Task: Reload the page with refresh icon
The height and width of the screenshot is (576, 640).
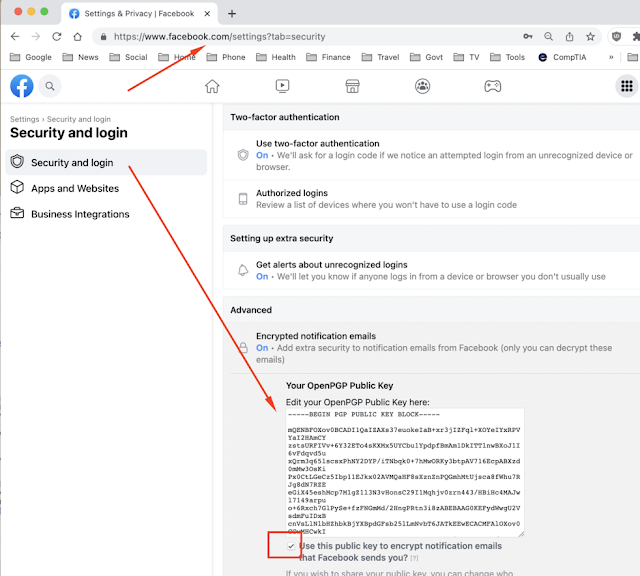Action: [x=57, y=36]
